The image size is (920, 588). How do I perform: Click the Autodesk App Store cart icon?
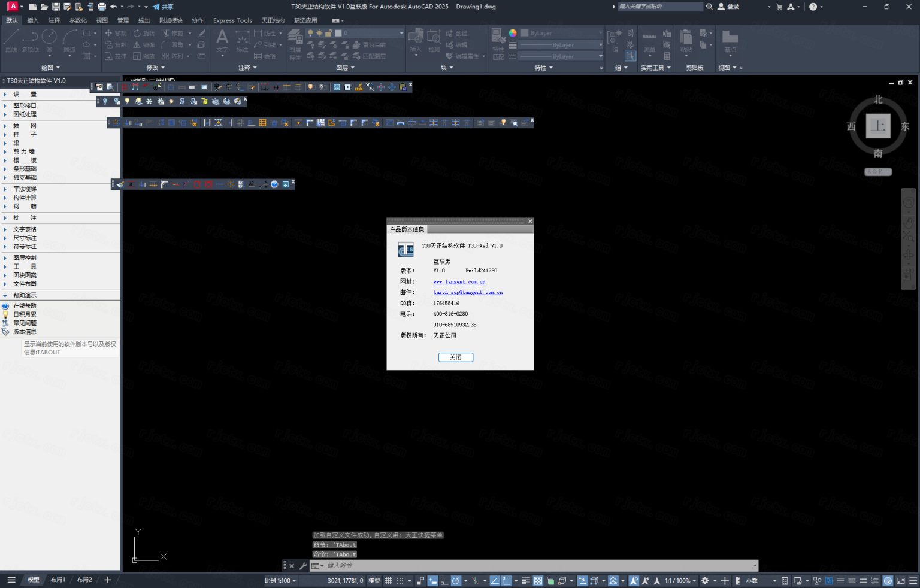point(779,7)
